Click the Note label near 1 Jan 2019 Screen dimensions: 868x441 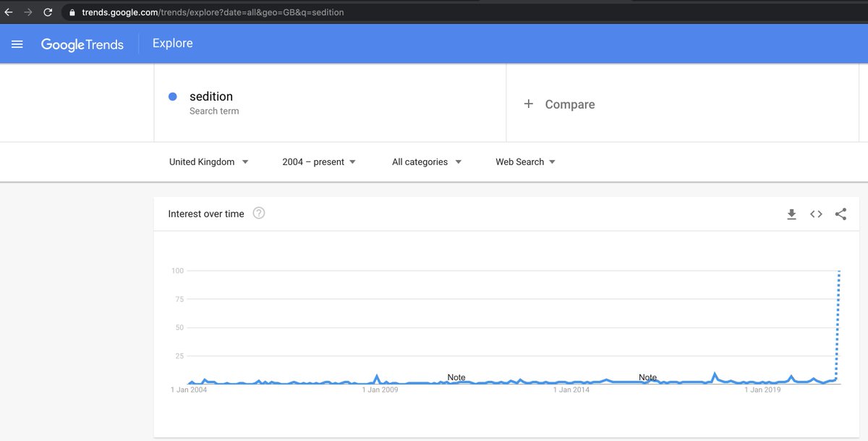648,377
